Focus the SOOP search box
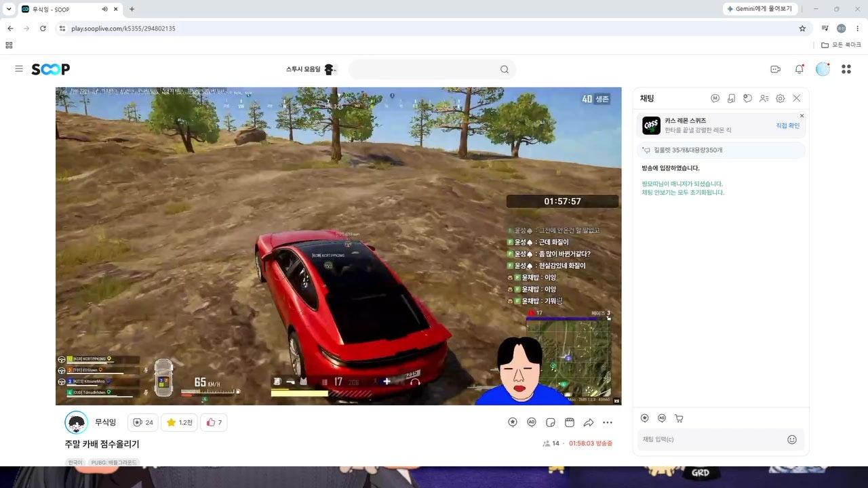This screenshot has width=868, height=488. pyautogui.click(x=425, y=69)
